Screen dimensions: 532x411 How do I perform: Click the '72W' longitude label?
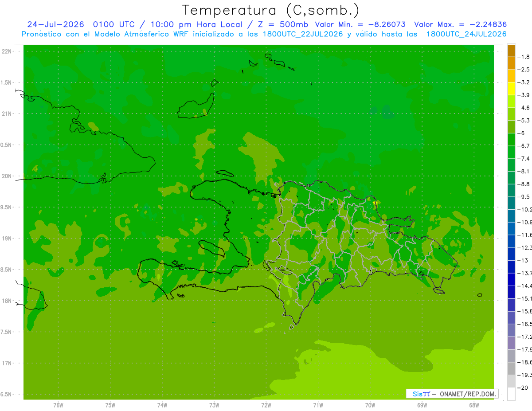pyautogui.click(x=266, y=405)
